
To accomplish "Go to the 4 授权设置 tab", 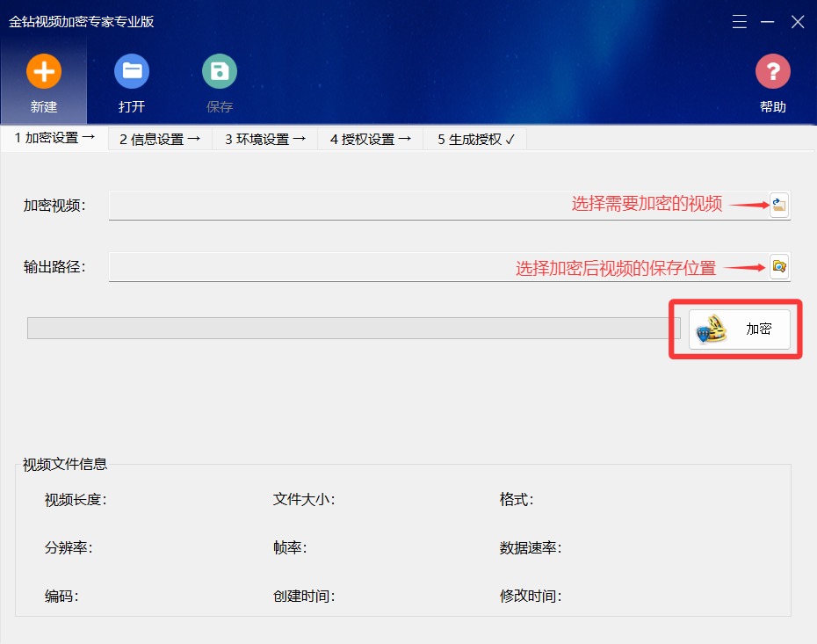I will pyautogui.click(x=371, y=139).
